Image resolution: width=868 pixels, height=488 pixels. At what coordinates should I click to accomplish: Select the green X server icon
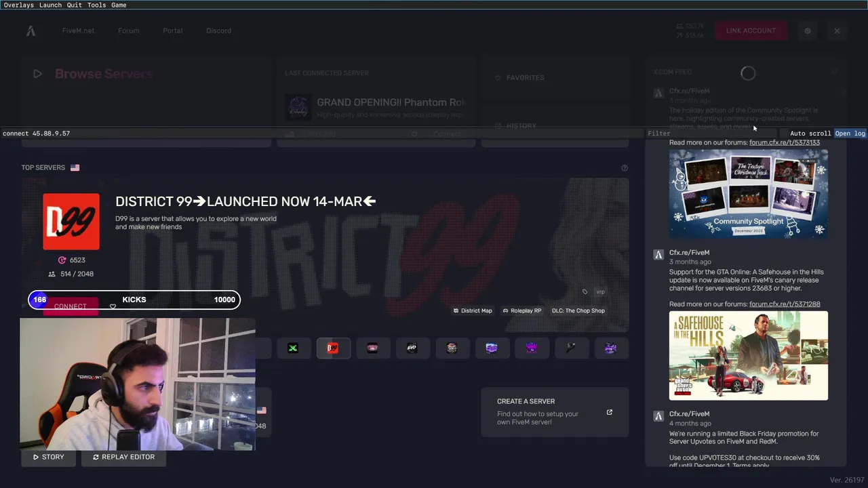[x=293, y=348]
